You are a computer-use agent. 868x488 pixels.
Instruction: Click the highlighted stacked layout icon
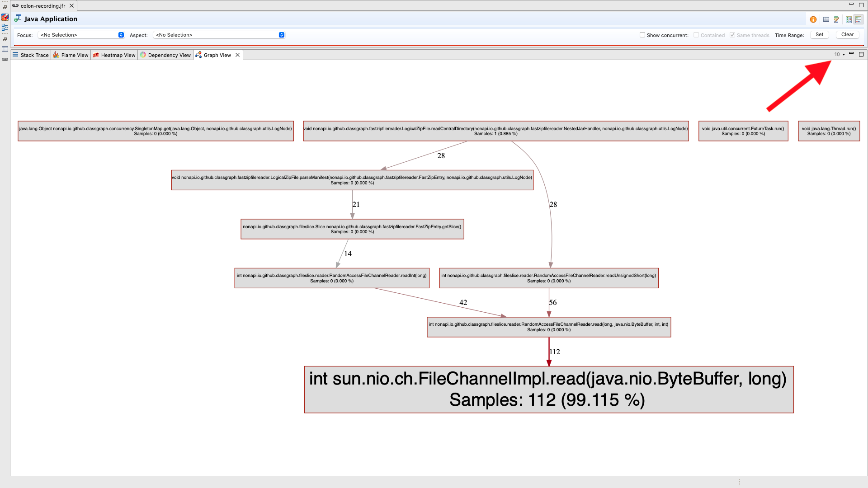pyautogui.click(x=858, y=19)
